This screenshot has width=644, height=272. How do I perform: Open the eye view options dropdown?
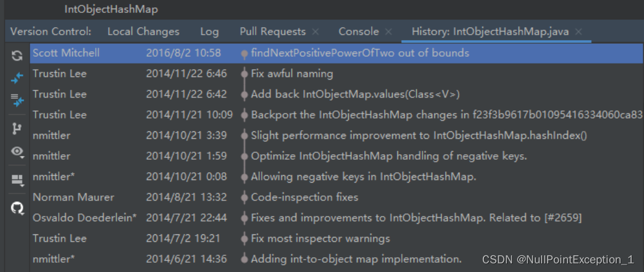click(x=17, y=151)
